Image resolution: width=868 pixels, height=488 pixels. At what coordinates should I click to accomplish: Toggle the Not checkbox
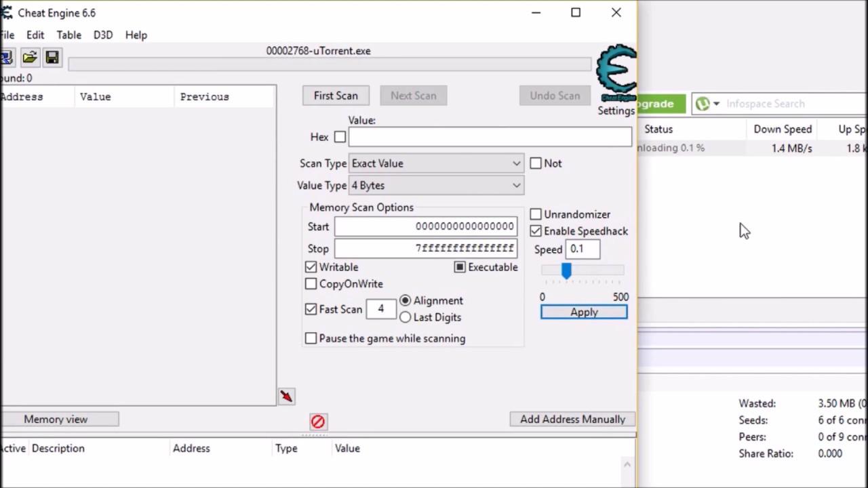[536, 163]
